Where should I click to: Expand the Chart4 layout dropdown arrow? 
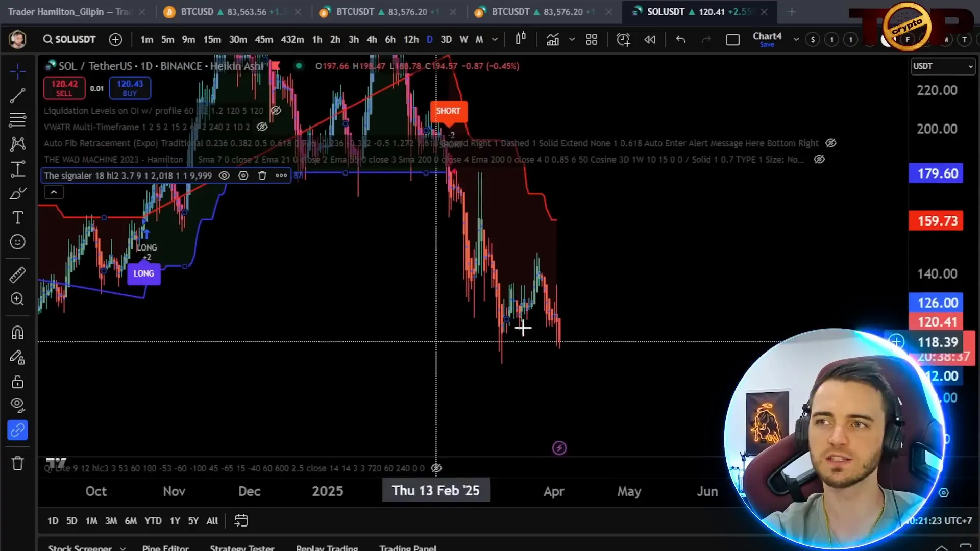tap(796, 39)
